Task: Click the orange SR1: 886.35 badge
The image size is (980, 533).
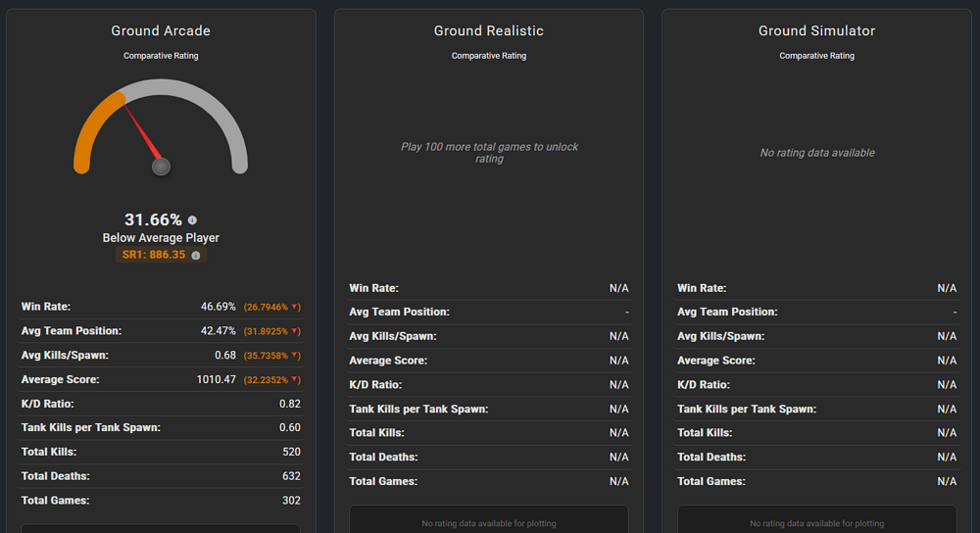Action: (x=154, y=255)
